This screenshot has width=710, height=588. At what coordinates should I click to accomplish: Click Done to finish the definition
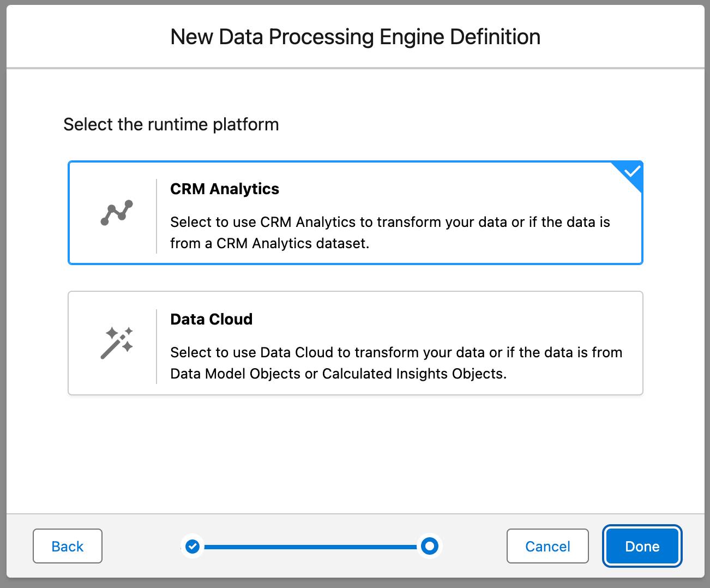[642, 546]
